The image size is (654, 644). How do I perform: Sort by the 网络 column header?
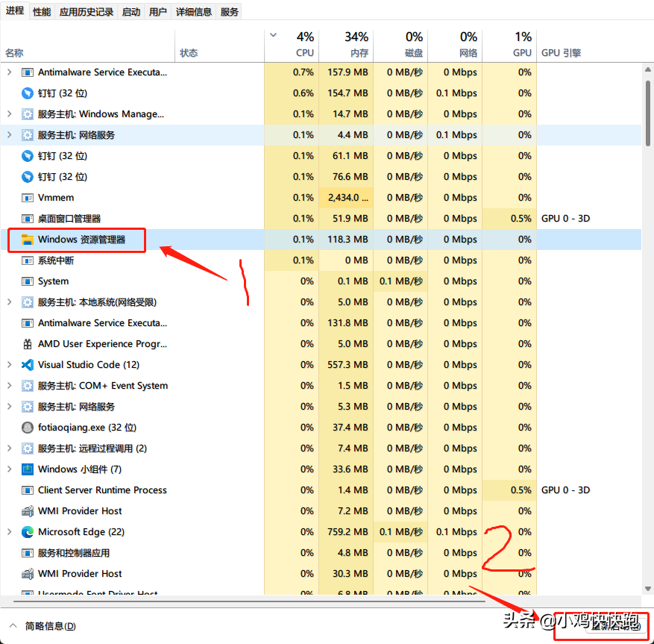pyautogui.click(x=455, y=45)
